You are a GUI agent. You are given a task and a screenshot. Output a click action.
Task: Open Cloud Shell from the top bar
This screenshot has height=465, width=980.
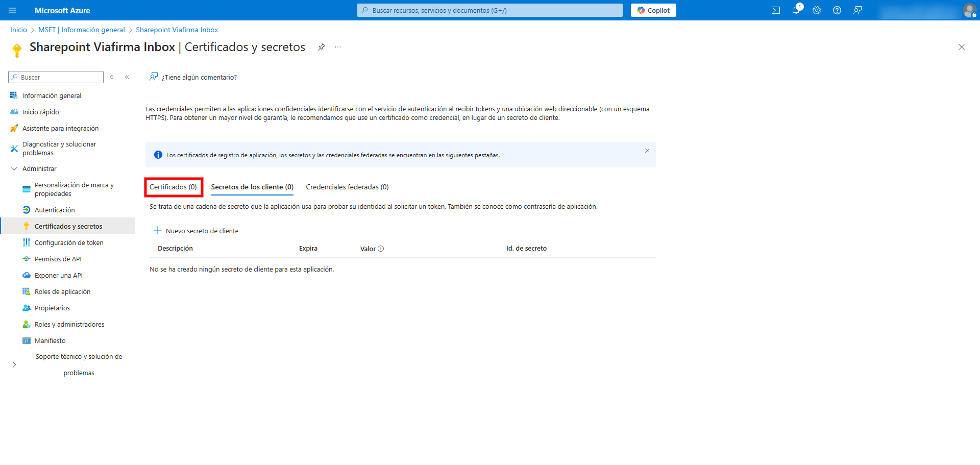(776, 10)
